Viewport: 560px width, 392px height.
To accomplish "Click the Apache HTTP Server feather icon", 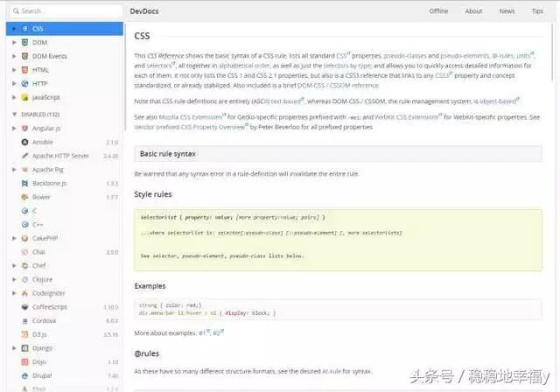I will tap(24, 156).
